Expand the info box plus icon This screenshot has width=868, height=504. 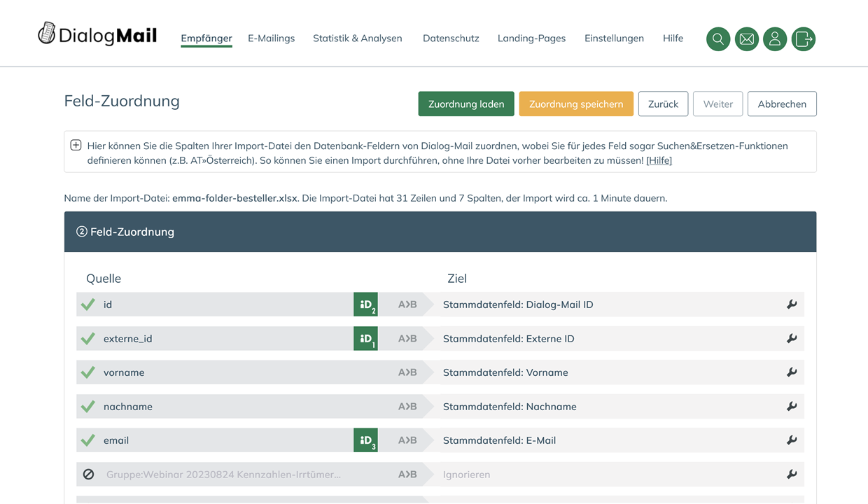point(76,146)
